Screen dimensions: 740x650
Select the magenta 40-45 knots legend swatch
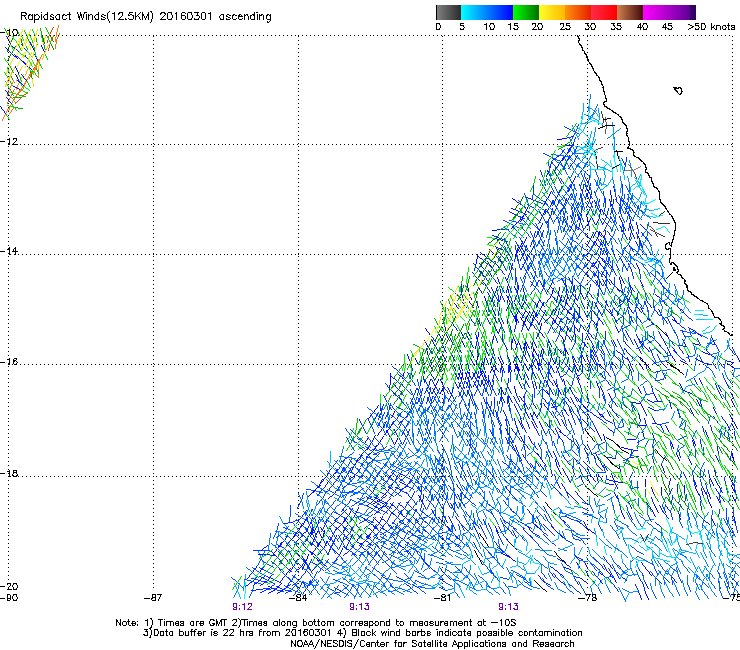656,12
